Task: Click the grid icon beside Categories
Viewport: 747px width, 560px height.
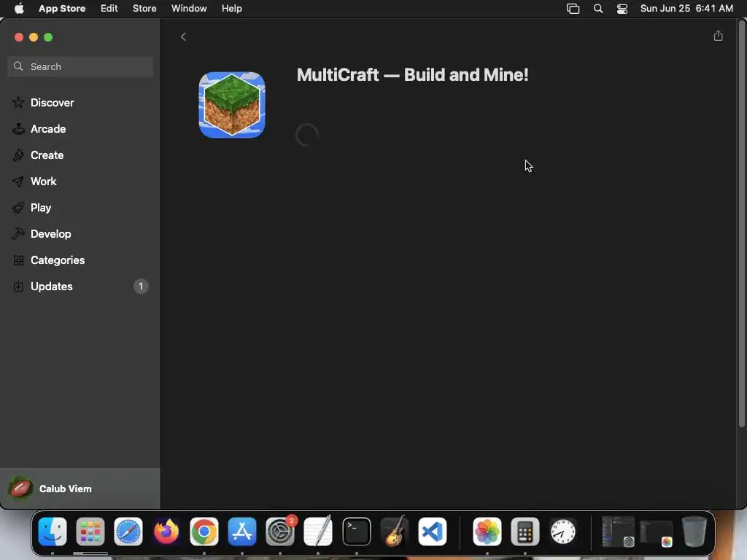Action: pos(18,260)
